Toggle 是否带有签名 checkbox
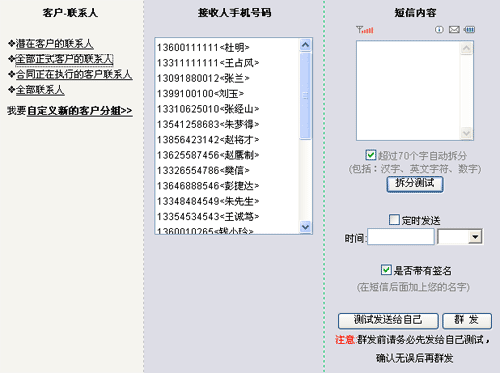The width and height of the screenshot is (500, 373). click(x=386, y=270)
